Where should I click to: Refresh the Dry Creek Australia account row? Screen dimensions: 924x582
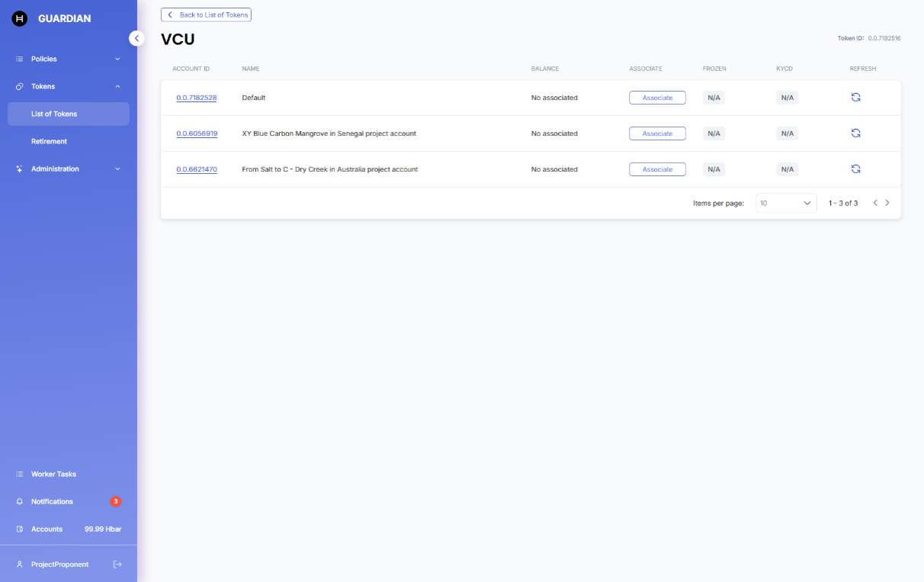pyautogui.click(x=855, y=169)
